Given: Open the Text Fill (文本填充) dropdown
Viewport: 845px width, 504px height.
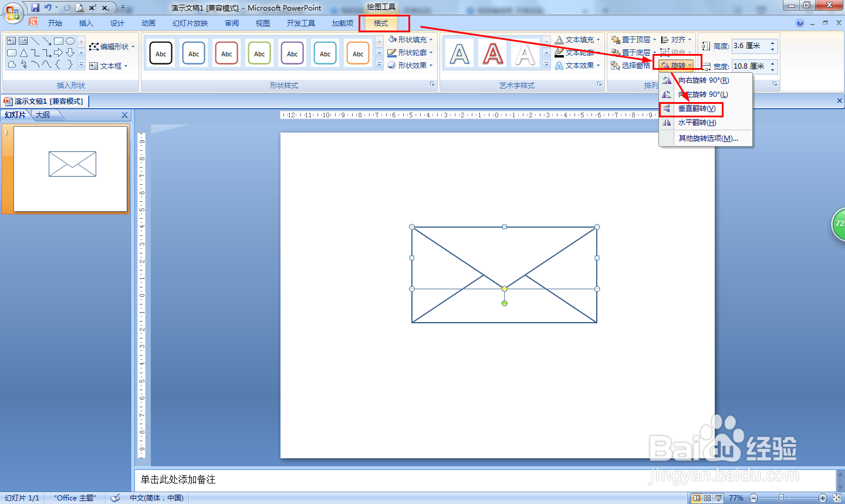Looking at the screenshot, I should 578,39.
